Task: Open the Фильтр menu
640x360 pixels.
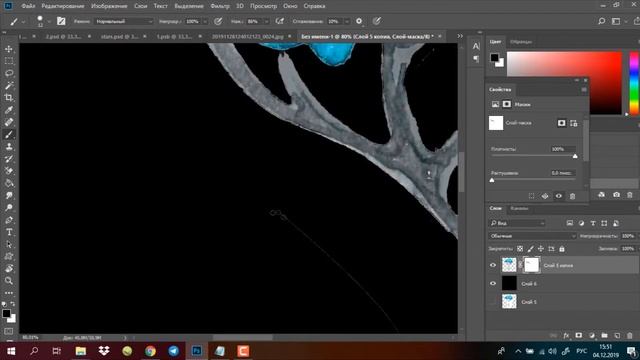Action: tap(220, 6)
